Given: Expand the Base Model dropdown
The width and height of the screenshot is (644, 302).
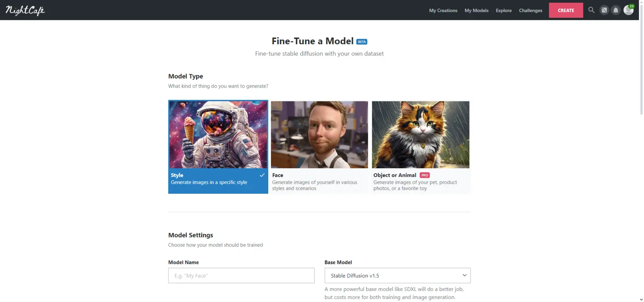Looking at the screenshot, I should click(x=397, y=276).
